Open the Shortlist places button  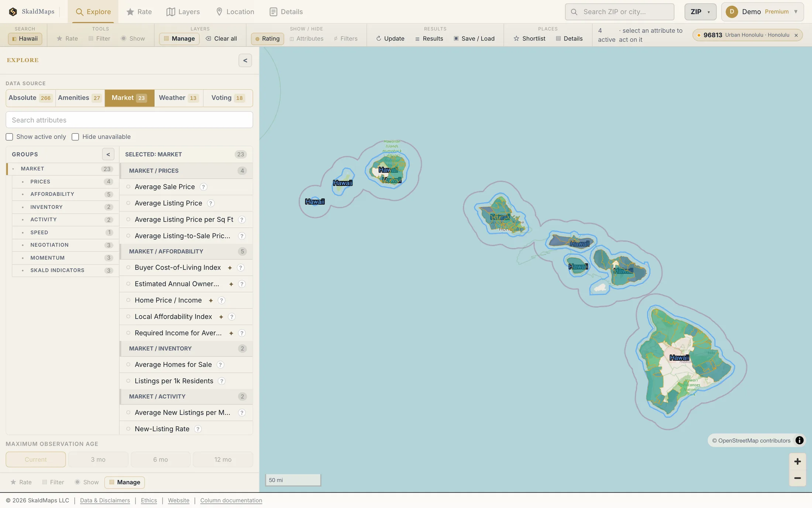coord(529,39)
